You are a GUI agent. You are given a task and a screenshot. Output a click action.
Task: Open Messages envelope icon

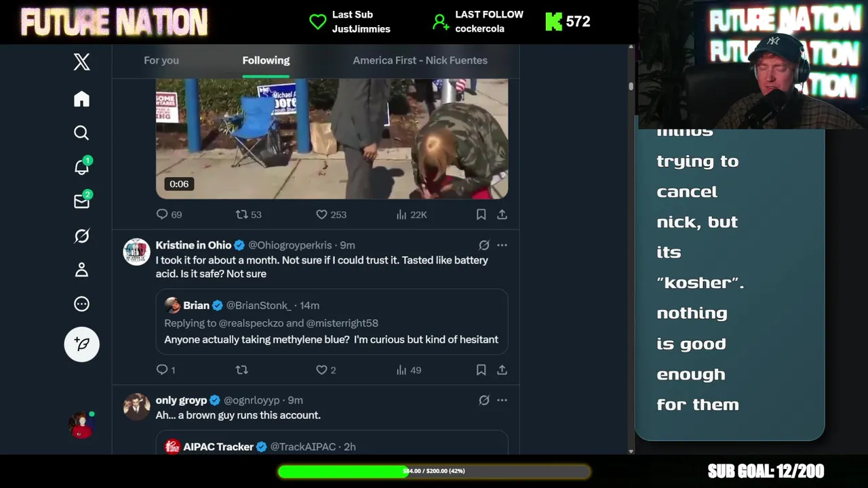point(81,201)
